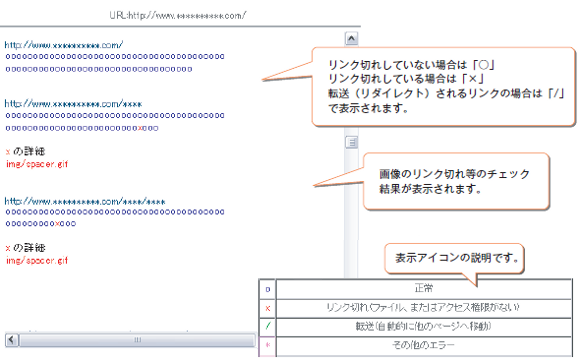
Task: Click the horizontal scrollbar thumb
Action: tap(137, 340)
